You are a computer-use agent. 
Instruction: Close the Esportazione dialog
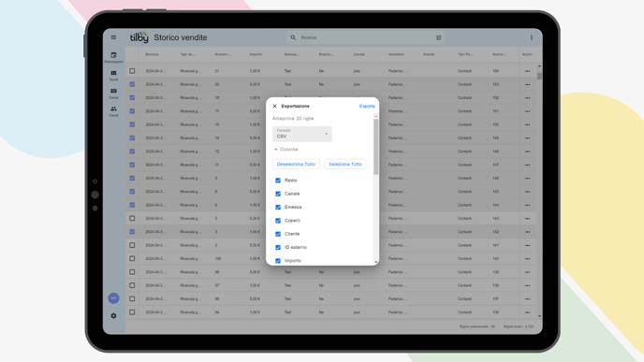click(275, 106)
